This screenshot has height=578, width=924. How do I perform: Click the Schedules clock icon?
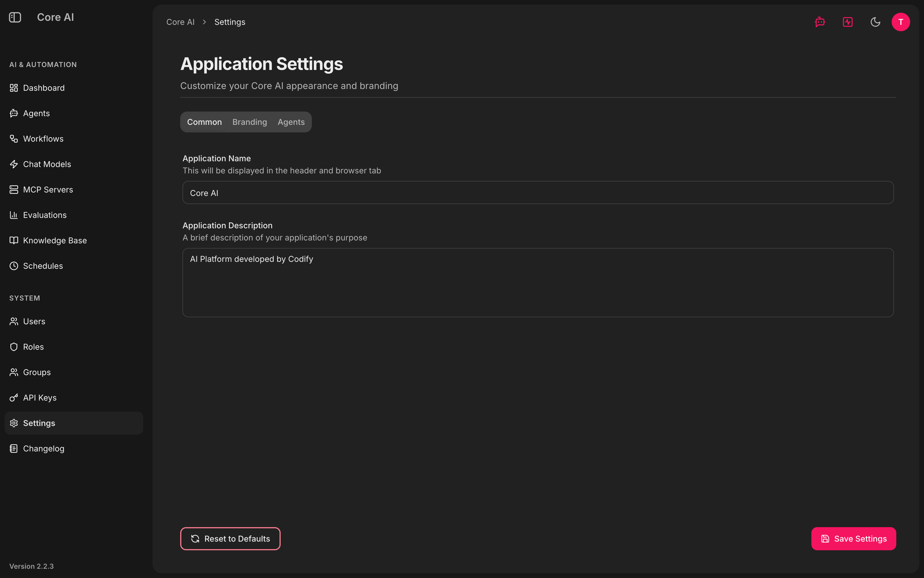14,266
